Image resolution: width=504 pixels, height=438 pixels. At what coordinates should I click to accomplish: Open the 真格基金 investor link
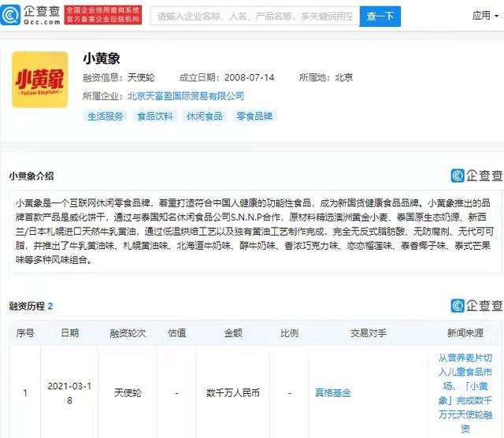[332, 393]
